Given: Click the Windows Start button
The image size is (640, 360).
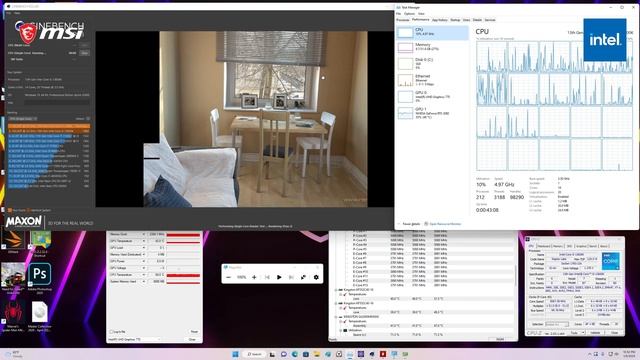Looking at the screenshot, I should click(235, 354).
